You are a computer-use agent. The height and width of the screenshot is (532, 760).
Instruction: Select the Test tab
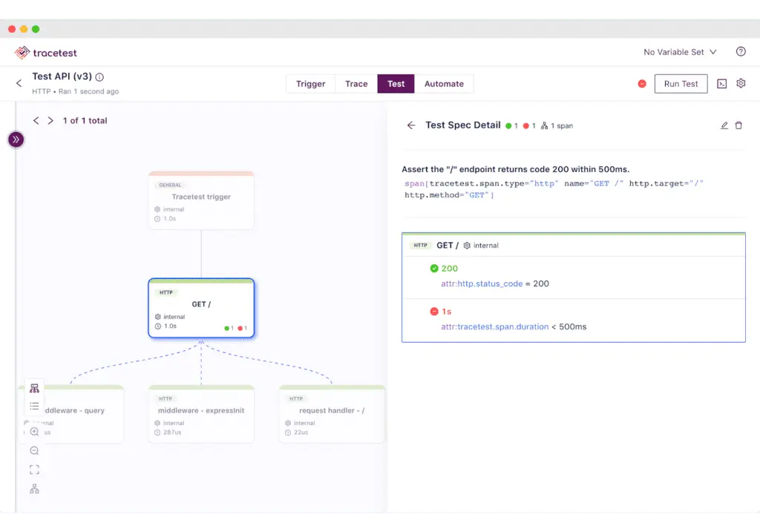point(396,84)
